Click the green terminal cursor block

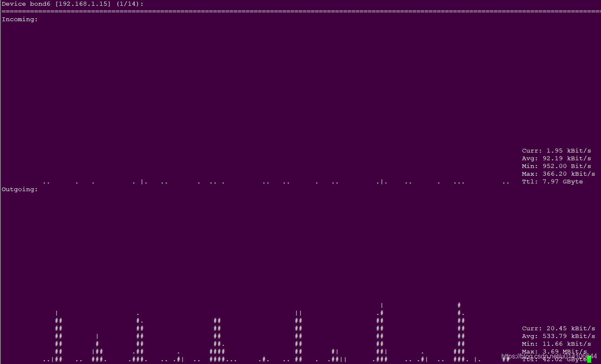click(x=589, y=360)
